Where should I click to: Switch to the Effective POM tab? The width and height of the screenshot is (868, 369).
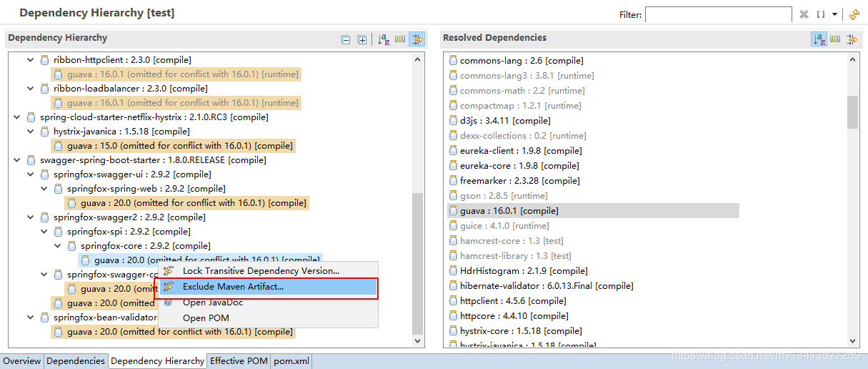239,361
